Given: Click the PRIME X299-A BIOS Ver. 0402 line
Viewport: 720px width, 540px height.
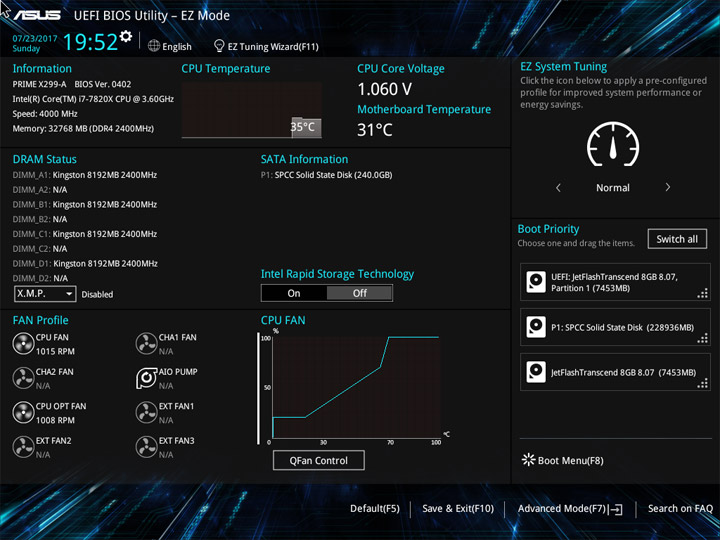Looking at the screenshot, I should click(72, 84).
